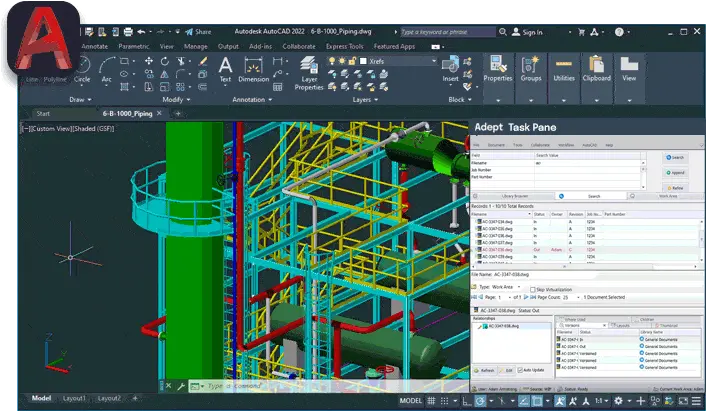This screenshot has height=411, width=706.
Task: Toggle 2D object snap
Action: (x=537, y=401)
